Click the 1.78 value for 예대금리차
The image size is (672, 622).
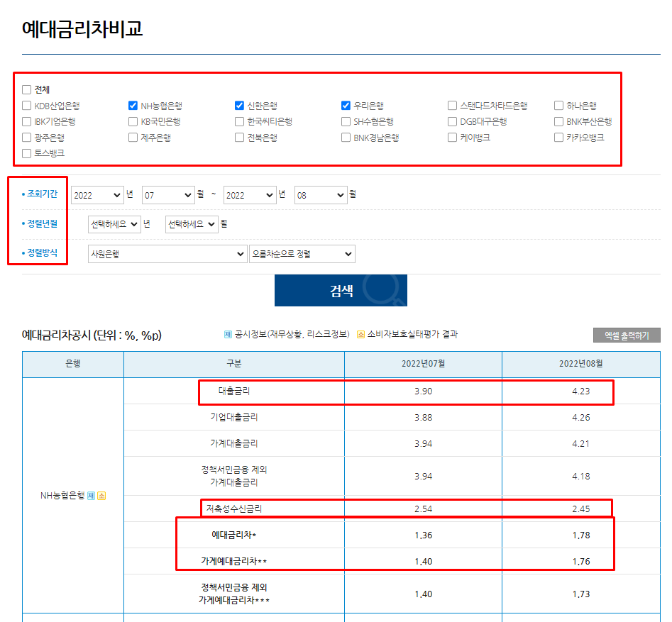(580, 535)
